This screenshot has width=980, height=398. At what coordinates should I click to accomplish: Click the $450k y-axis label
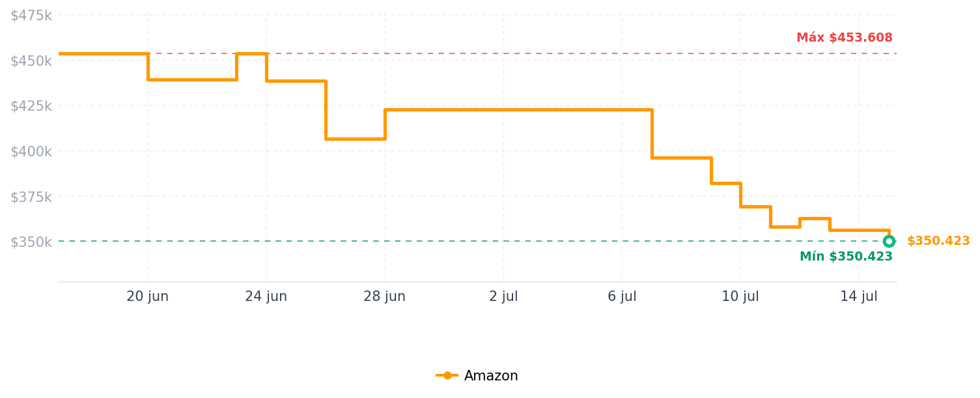[x=31, y=61]
